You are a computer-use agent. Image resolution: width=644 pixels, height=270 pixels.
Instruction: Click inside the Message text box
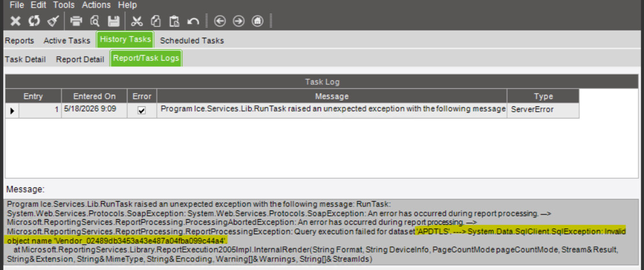tap(322, 232)
